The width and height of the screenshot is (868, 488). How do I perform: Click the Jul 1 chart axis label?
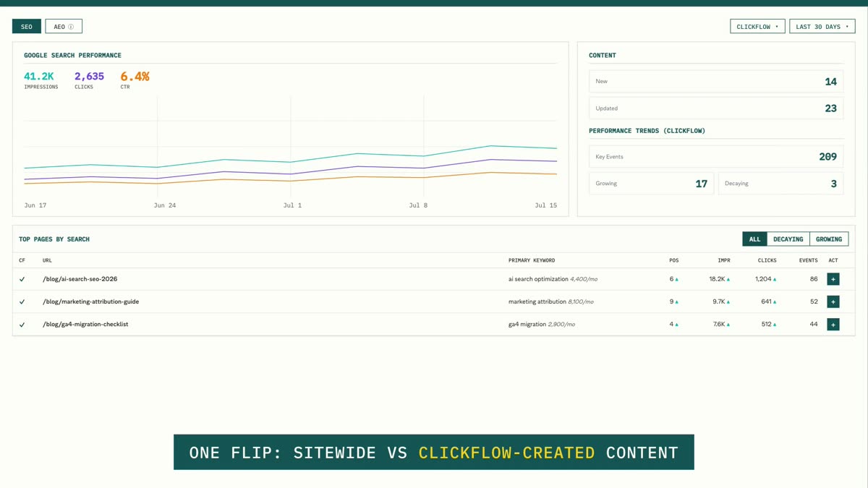(293, 205)
